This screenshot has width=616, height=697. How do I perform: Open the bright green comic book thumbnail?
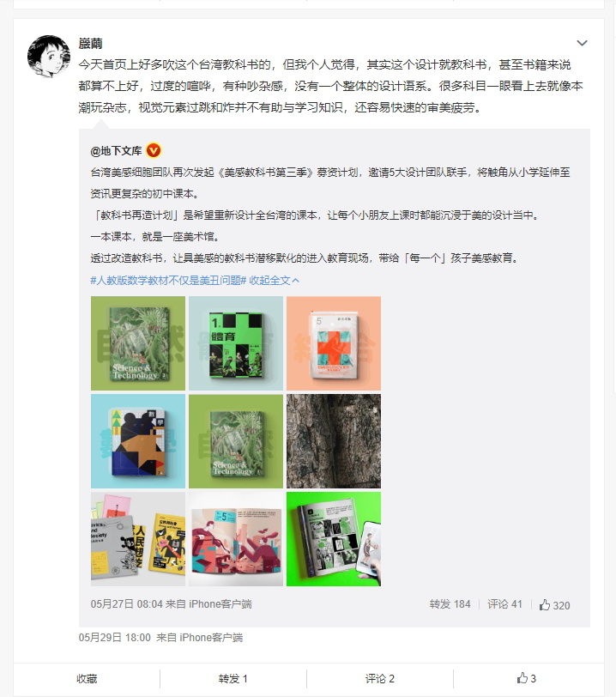pos(334,539)
